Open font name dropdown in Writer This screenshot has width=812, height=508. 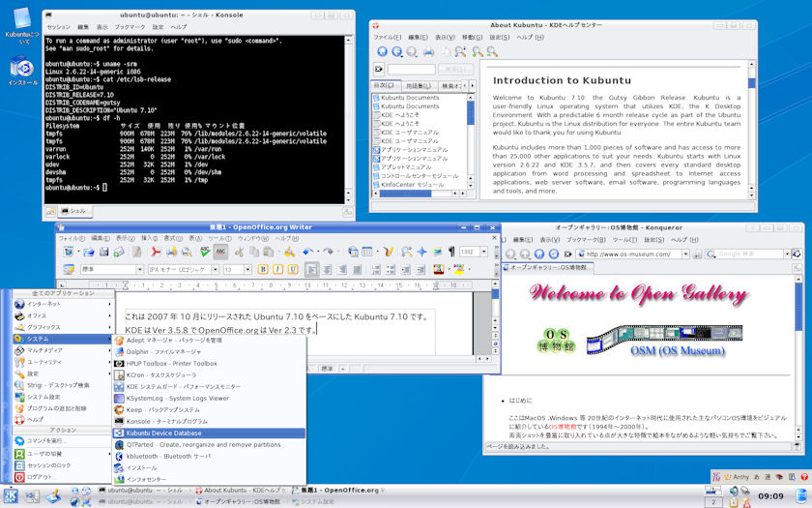215,270
